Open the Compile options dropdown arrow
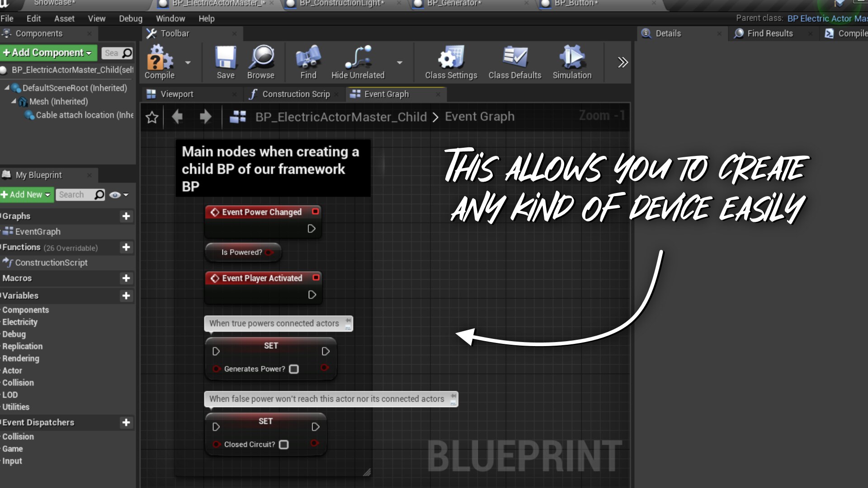Screen dimensions: 868x488 [188, 62]
